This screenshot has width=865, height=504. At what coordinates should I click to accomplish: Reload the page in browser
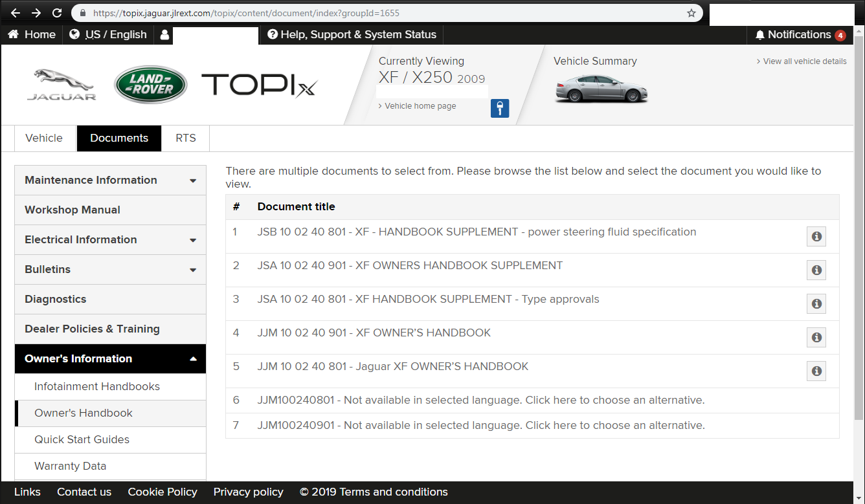tap(57, 13)
